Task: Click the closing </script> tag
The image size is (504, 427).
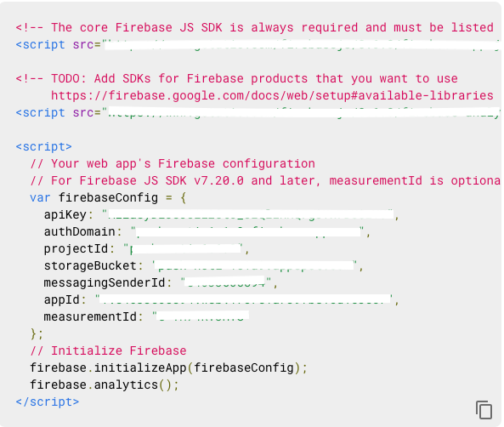Action: [48, 401]
